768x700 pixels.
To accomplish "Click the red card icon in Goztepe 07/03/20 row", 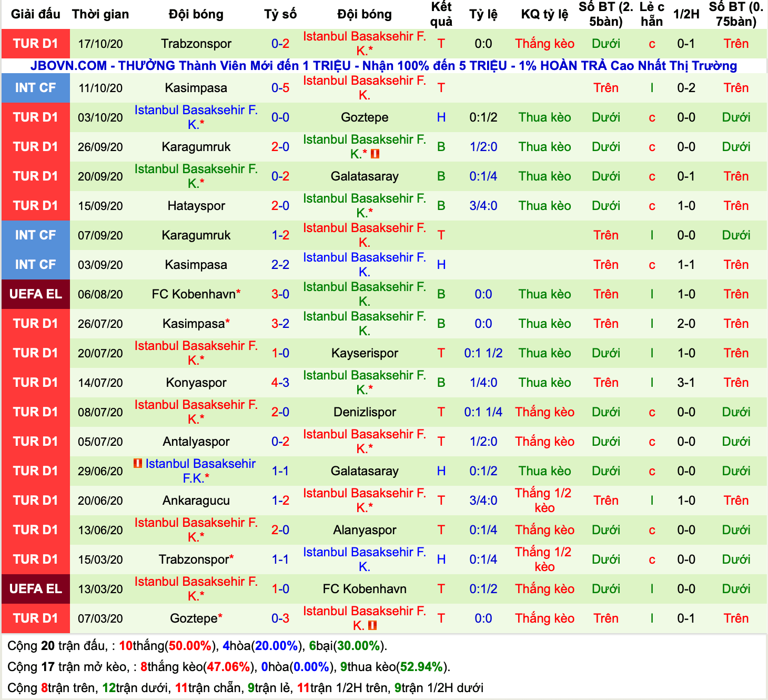I will coord(372,626).
